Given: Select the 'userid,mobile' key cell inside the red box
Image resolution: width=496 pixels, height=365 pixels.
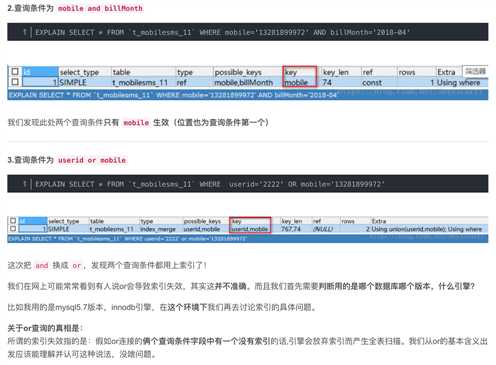Looking at the screenshot, I should click(x=250, y=229).
